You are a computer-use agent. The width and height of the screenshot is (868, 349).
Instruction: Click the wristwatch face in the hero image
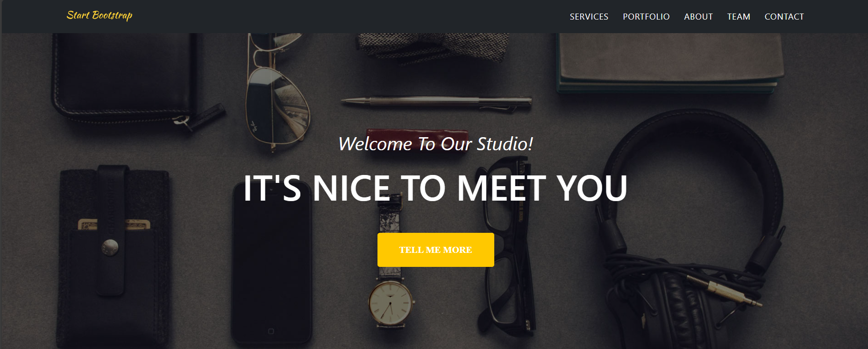[391, 302]
